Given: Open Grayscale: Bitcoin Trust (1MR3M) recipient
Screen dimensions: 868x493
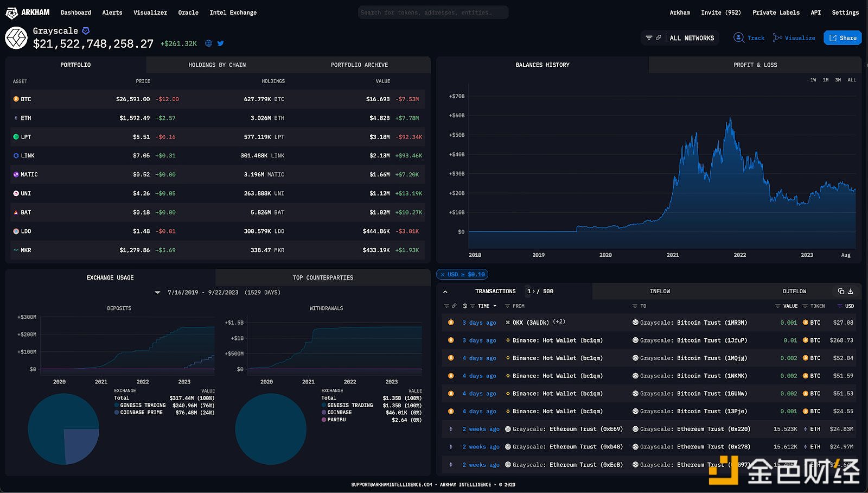Looking at the screenshot, I should tap(690, 323).
